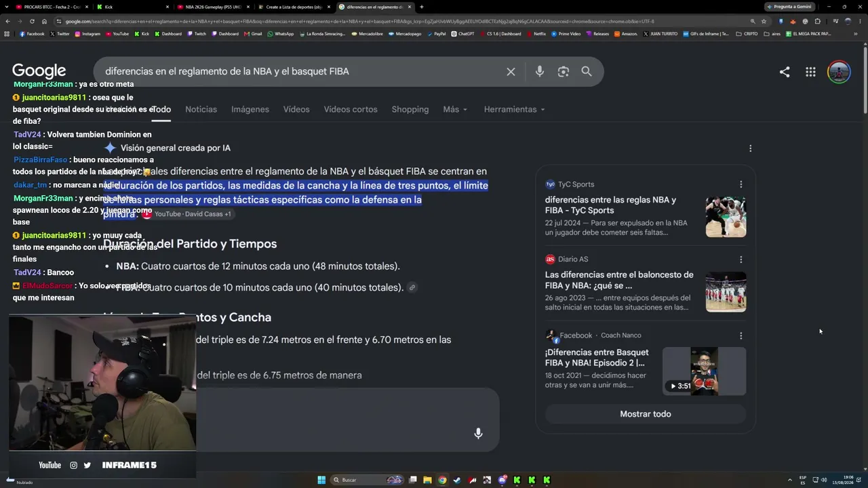Click the Google search input field
This screenshot has height=488, width=868.
point(298,71)
